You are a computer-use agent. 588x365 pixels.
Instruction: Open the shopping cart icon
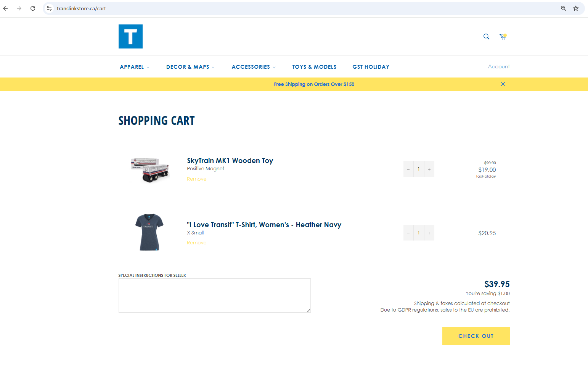[x=503, y=37]
